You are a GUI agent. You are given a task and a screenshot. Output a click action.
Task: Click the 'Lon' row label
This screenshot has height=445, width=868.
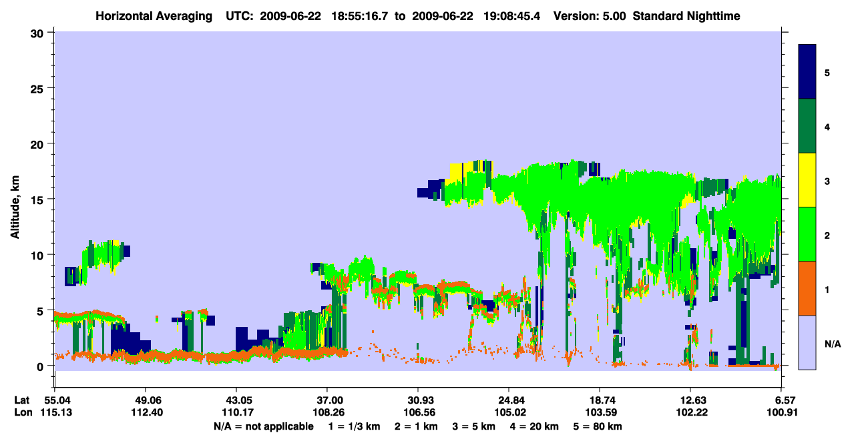point(22,412)
